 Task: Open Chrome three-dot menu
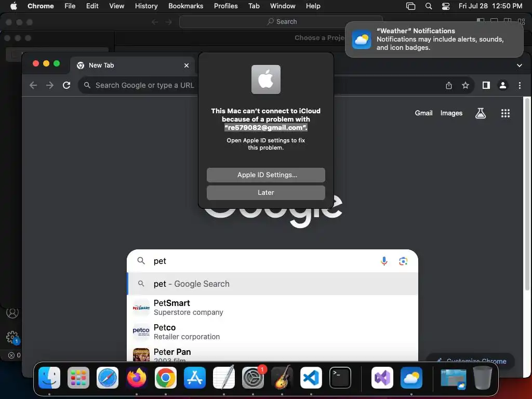[520, 86]
